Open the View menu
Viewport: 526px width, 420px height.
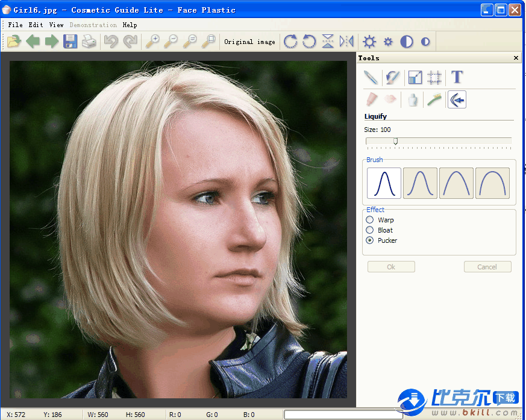(56, 25)
